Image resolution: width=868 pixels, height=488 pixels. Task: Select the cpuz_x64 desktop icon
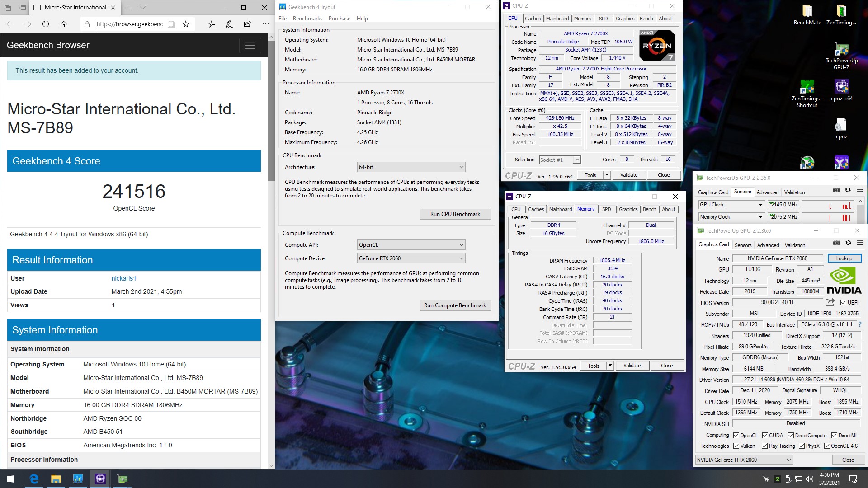(841, 90)
